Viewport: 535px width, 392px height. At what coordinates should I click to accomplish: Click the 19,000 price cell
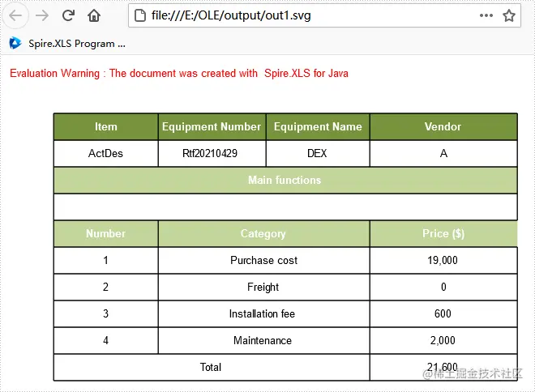[443, 261]
